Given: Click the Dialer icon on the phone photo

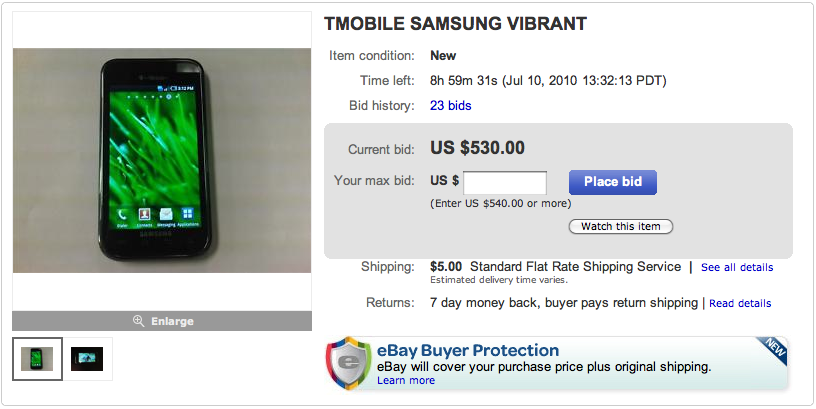Looking at the screenshot, I should pyautogui.click(x=122, y=213).
